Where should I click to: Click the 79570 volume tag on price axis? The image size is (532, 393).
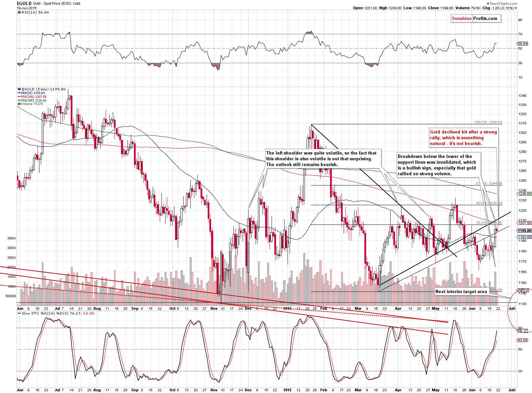[523, 290]
